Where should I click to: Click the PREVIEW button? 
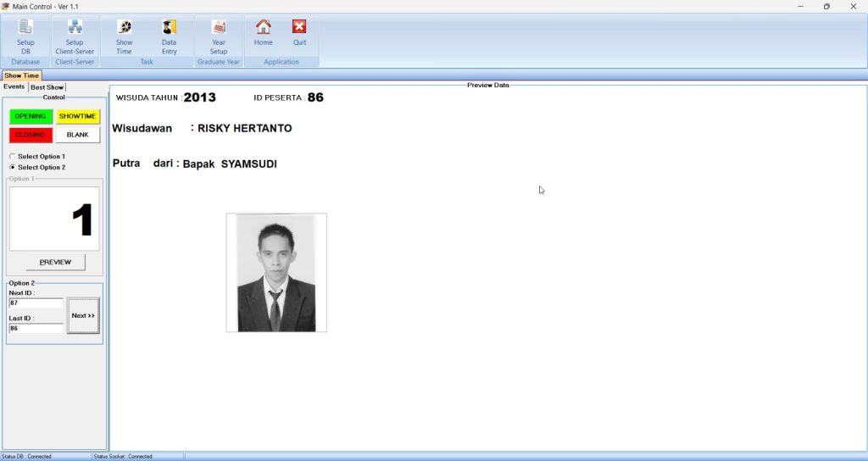pos(55,263)
